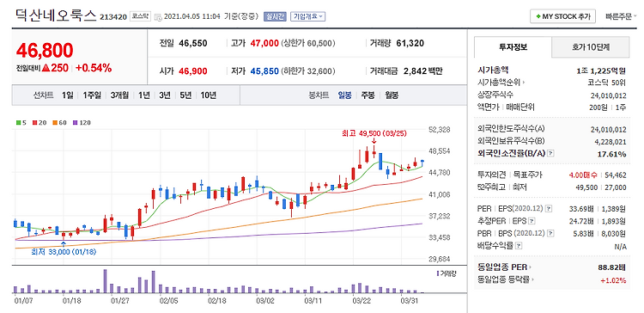The height and width of the screenshot is (313, 644).
Task: Click the 코스닥 market badge
Action: click(x=140, y=16)
